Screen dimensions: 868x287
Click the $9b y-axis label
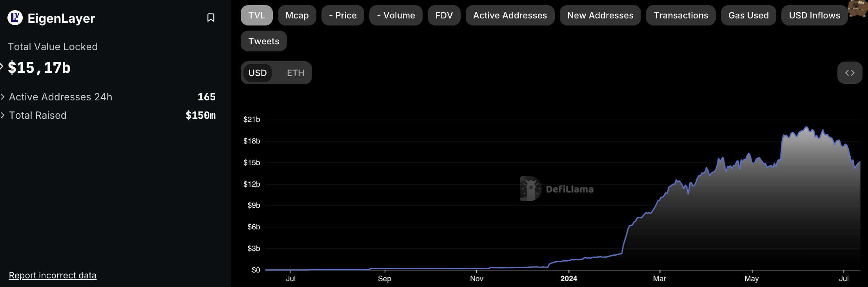(254, 205)
